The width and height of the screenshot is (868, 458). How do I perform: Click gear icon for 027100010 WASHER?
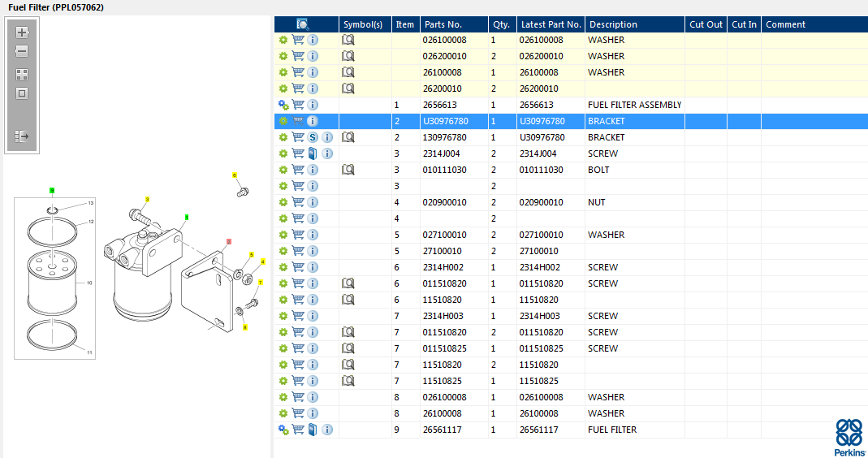tap(283, 235)
